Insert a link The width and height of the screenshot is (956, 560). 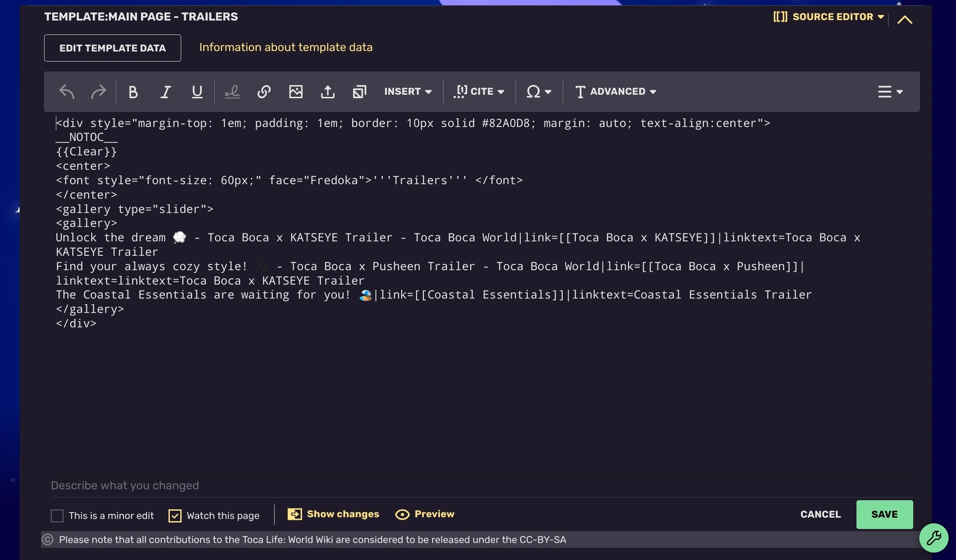tap(264, 92)
